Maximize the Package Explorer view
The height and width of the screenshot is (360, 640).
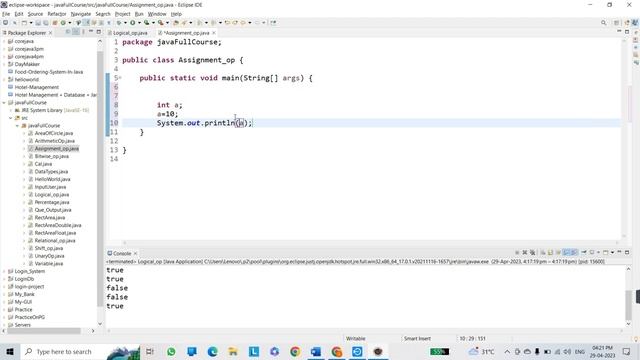(99, 32)
